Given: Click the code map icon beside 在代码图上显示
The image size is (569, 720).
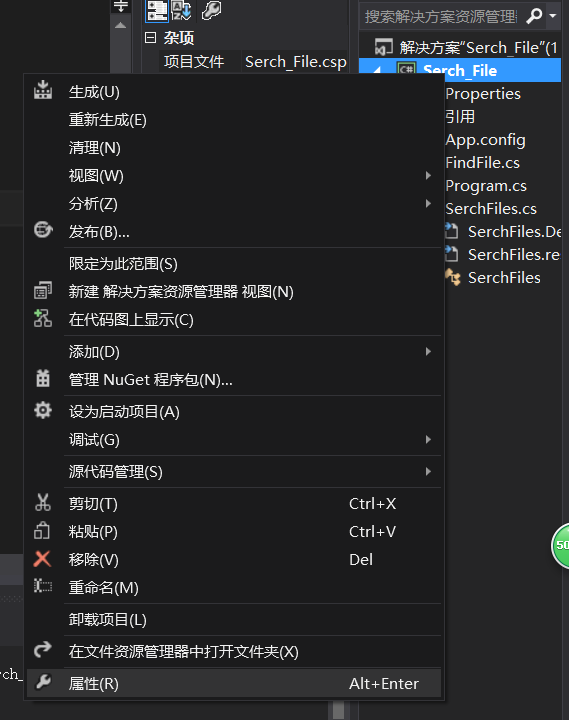Looking at the screenshot, I should click(43, 318).
